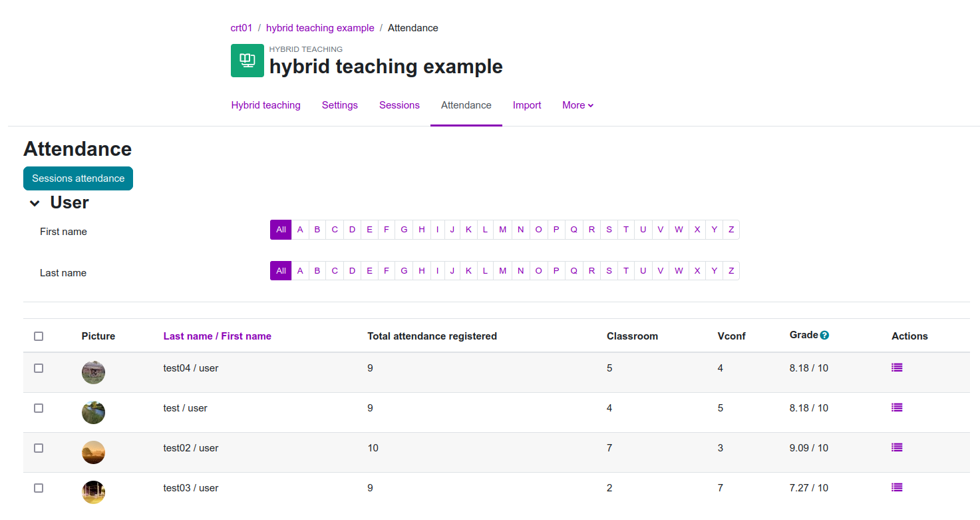Screen dimensions: 980x520
Task: Open attendance details icon for test02 / user
Action: click(x=897, y=447)
